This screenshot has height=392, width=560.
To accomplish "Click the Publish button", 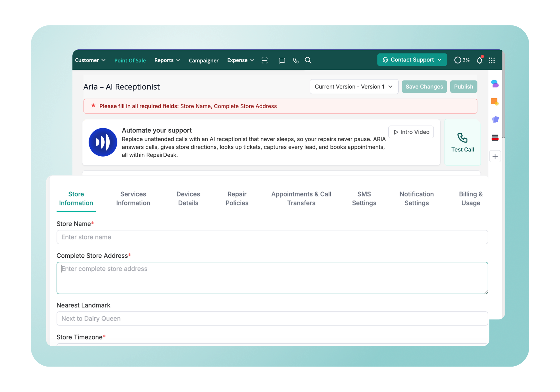I will [x=463, y=87].
